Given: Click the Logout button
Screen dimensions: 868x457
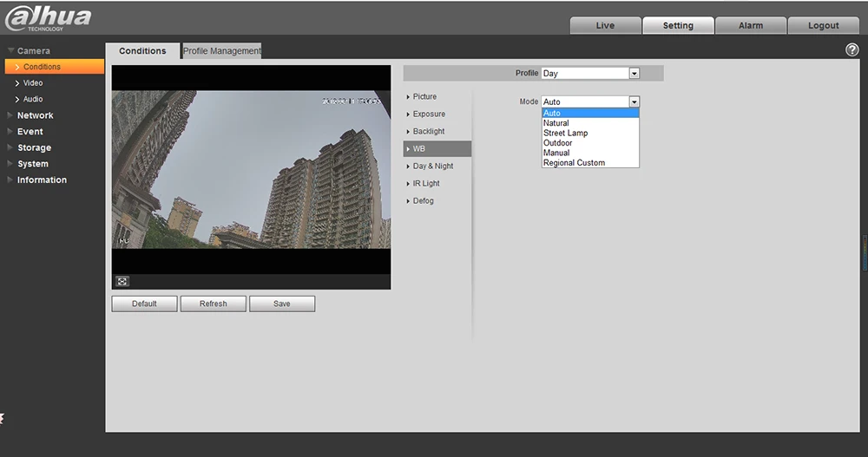Looking at the screenshot, I should (823, 25).
